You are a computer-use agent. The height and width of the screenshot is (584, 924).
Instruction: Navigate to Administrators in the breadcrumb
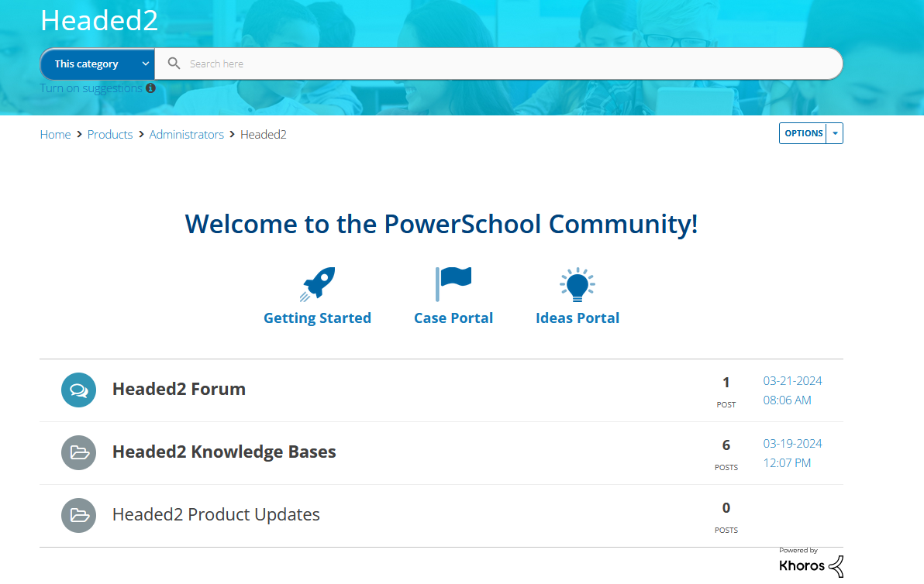(186, 134)
